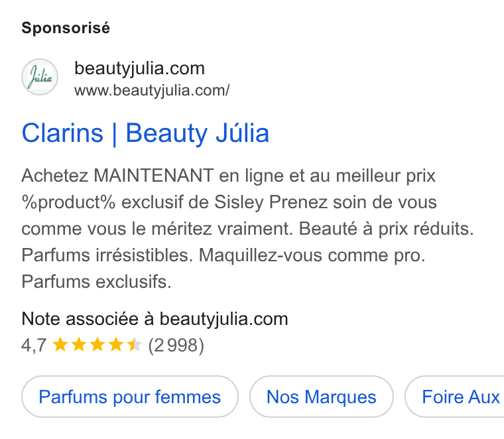Click the word Clarins in headline
This screenshot has height=439, width=504.
(x=63, y=133)
